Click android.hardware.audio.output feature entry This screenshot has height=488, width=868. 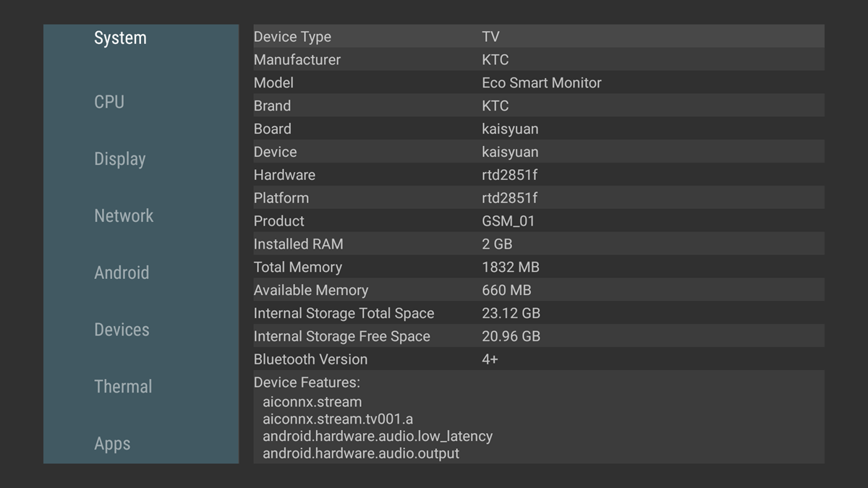[x=361, y=455]
